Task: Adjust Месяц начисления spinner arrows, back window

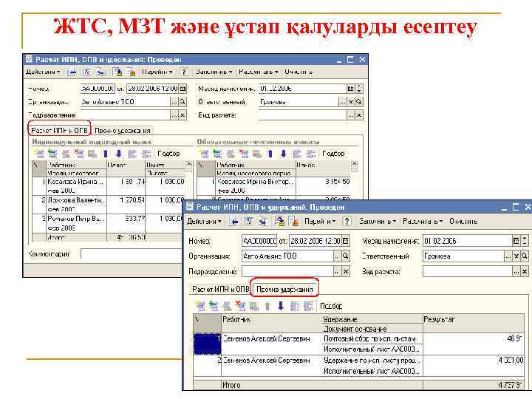Action: point(359,89)
